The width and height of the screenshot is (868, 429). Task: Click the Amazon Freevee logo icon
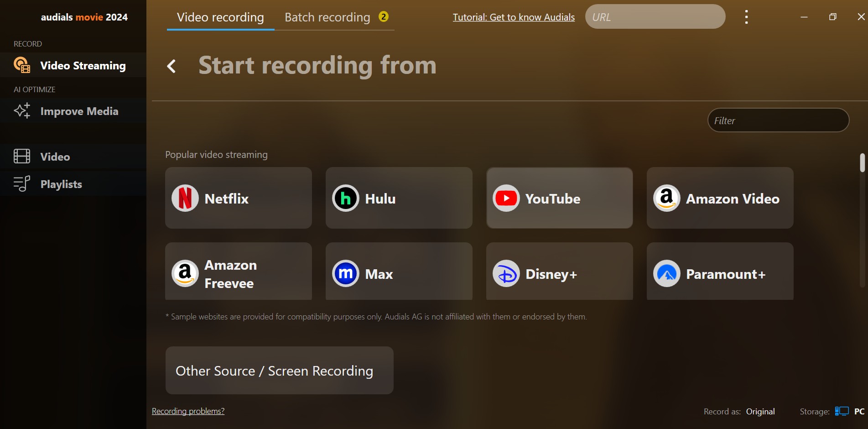click(185, 273)
